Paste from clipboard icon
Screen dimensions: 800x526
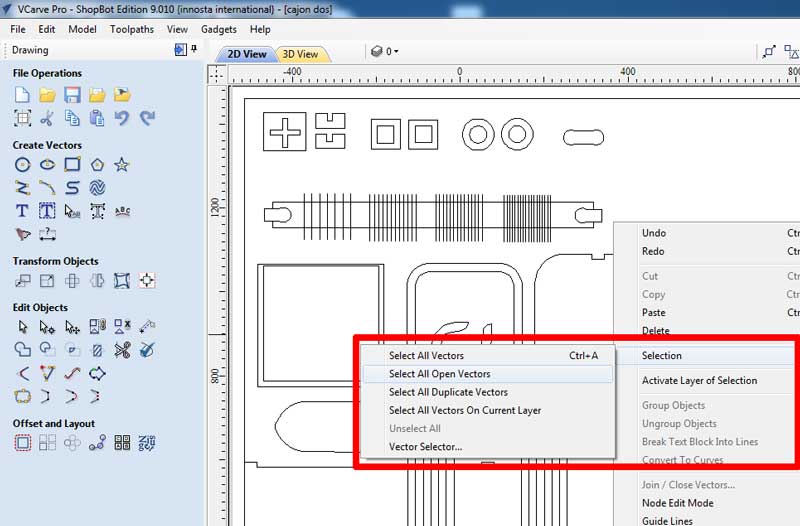coord(97,118)
